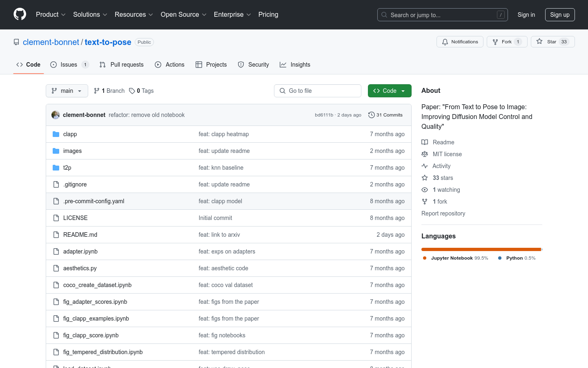Click the eye icon beside 1 watching

click(425, 190)
